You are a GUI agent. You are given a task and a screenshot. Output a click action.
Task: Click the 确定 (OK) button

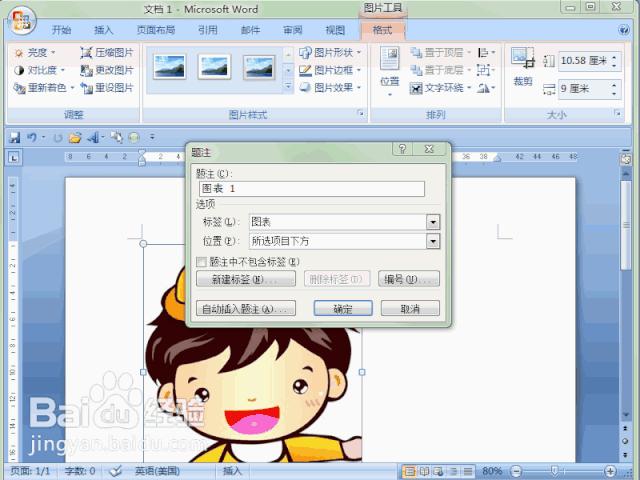coord(343,309)
